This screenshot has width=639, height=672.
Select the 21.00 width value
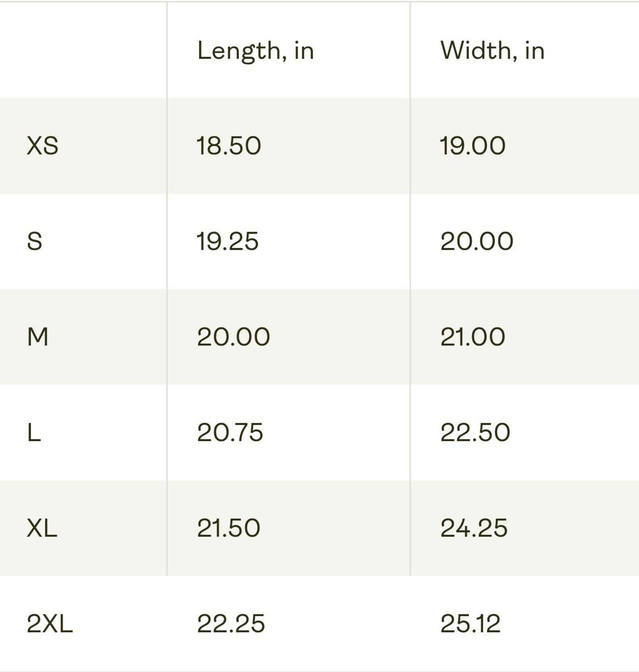pyautogui.click(x=473, y=337)
